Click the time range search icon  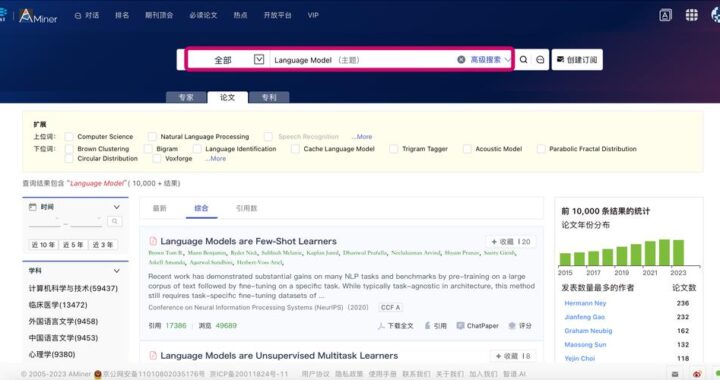point(114,221)
